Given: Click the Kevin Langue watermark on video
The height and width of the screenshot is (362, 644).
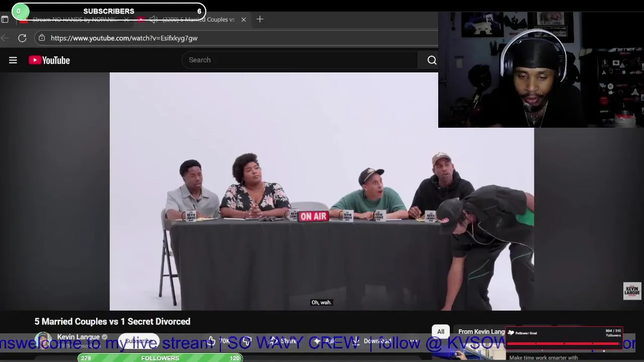Looking at the screenshot, I should (632, 291).
